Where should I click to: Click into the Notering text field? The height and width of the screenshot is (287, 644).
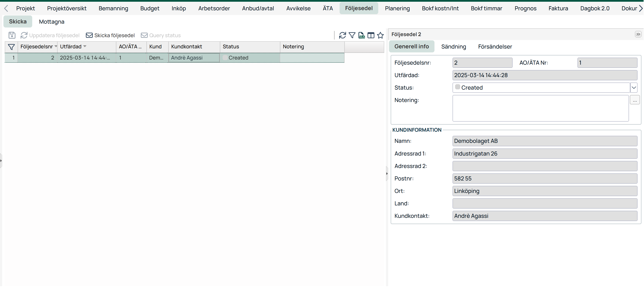tap(540, 108)
